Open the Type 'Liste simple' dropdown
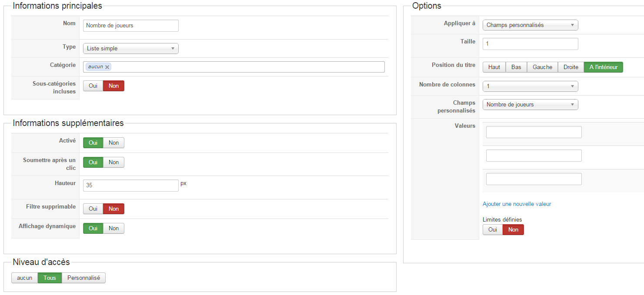The image size is (644, 295). [x=130, y=48]
